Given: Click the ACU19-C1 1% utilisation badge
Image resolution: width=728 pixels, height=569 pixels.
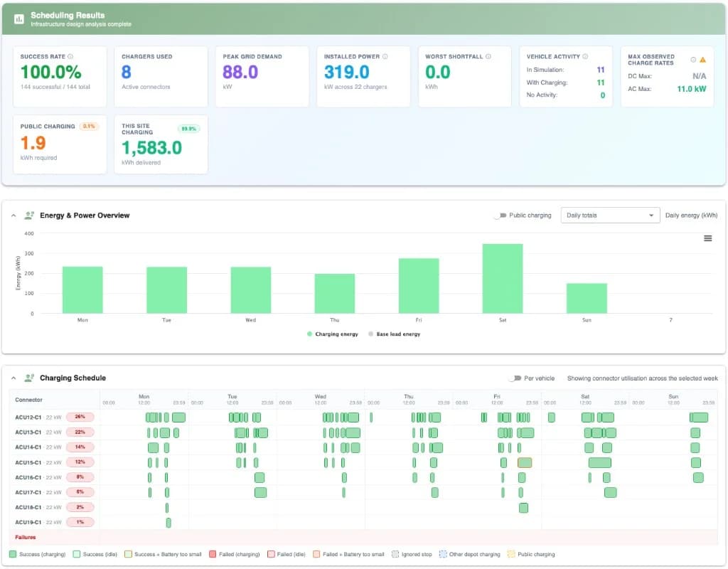Looking at the screenshot, I should click(80, 522).
